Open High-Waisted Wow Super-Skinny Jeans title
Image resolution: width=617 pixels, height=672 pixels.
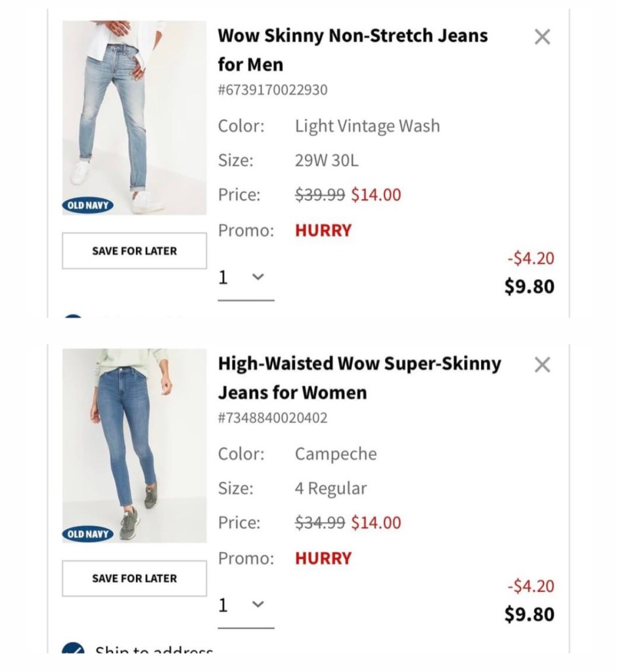tap(359, 378)
